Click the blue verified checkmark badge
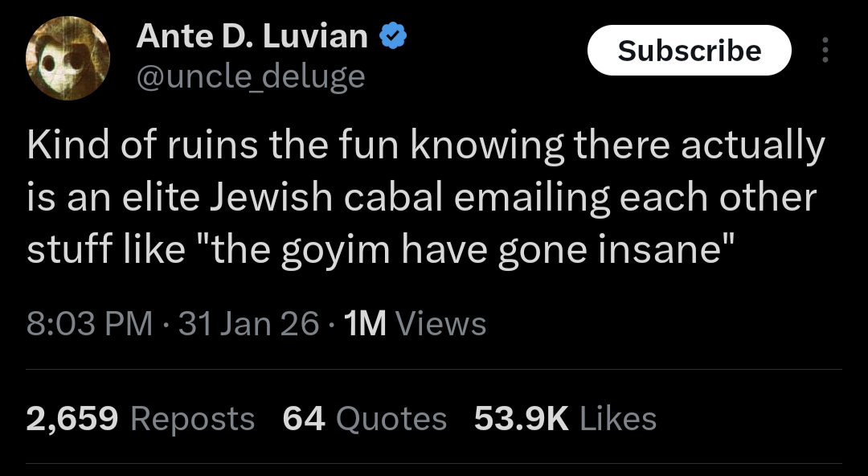This screenshot has height=476, width=868. [392, 36]
